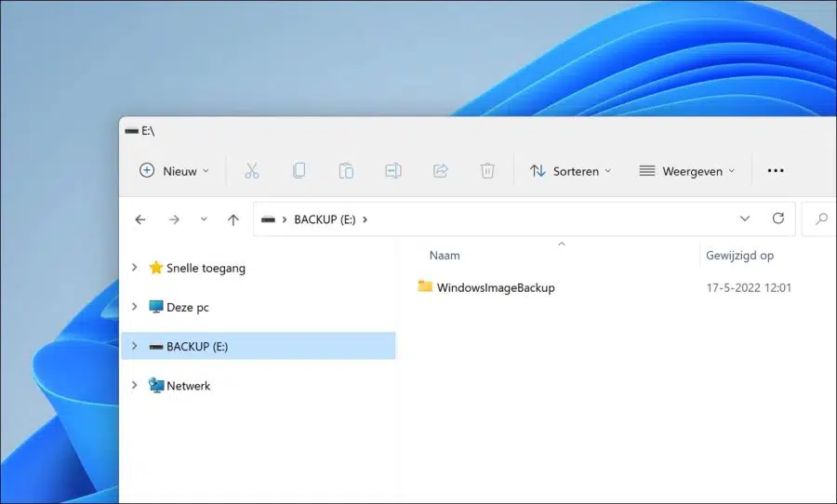Click the BACKUP drive icon in sidebar
The height and width of the screenshot is (504, 837).
[x=156, y=347]
